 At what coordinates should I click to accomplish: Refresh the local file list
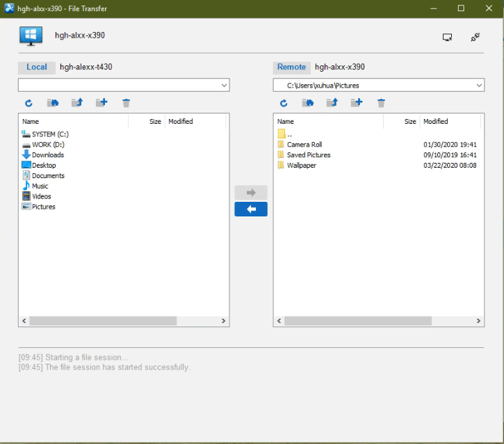click(x=29, y=103)
